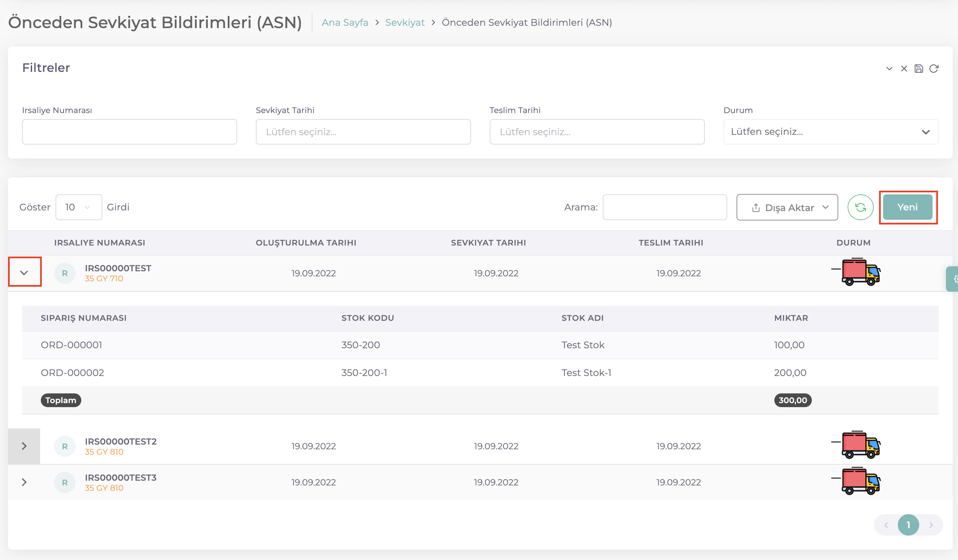This screenshot has height=560, width=958.
Task: Expand the IRS00000TEST3 row
Action: tap(24, 482)
